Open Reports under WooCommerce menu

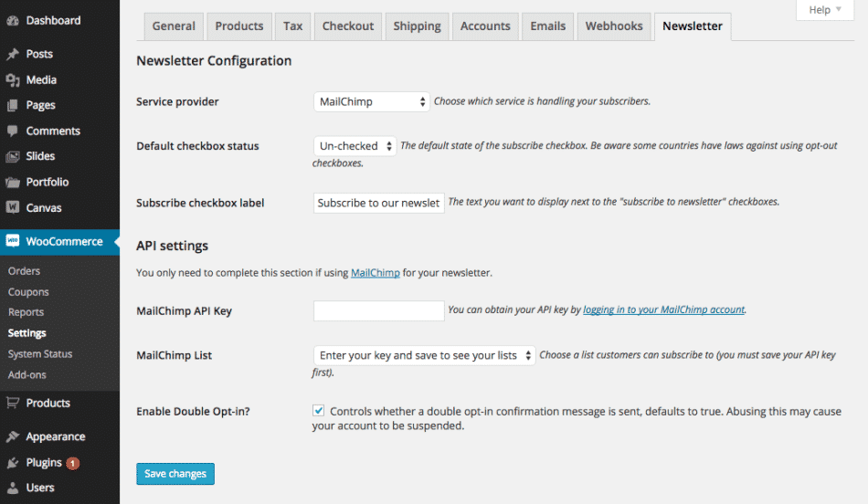pyautogui.click(x=26, y=312)
